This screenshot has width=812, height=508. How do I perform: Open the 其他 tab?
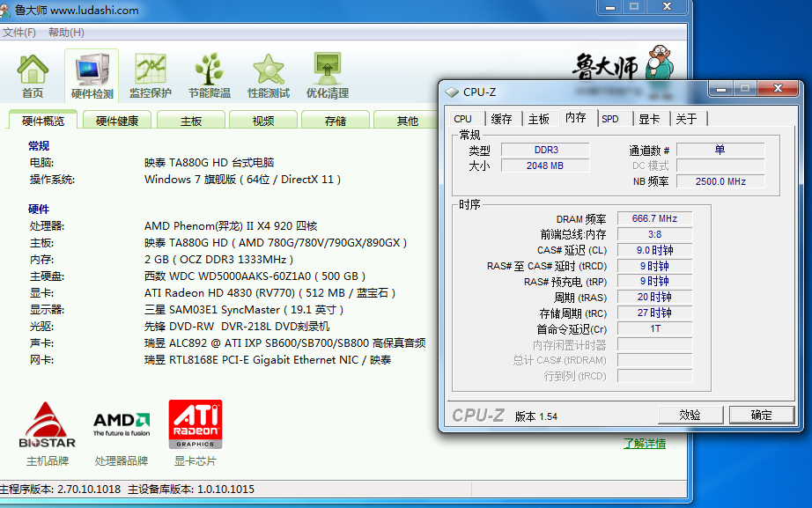[x=407, y=121]
